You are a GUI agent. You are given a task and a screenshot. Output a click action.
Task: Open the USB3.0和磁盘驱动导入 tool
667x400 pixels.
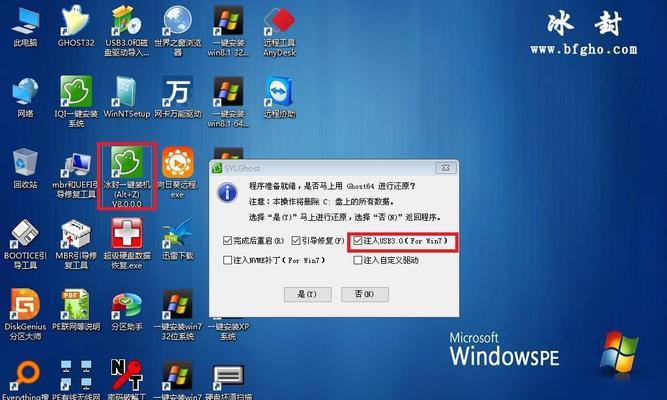[127, 31]
